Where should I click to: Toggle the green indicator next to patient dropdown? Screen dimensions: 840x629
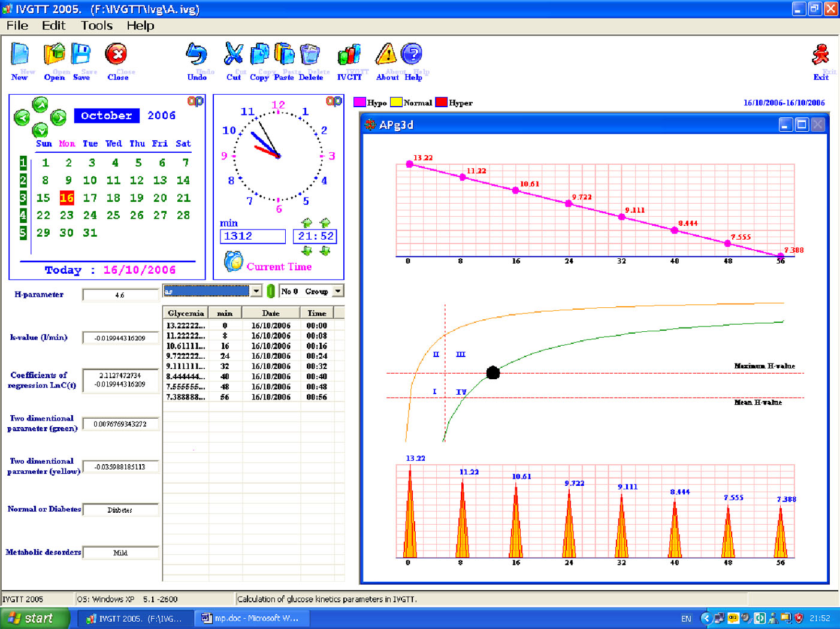[271, 291]
